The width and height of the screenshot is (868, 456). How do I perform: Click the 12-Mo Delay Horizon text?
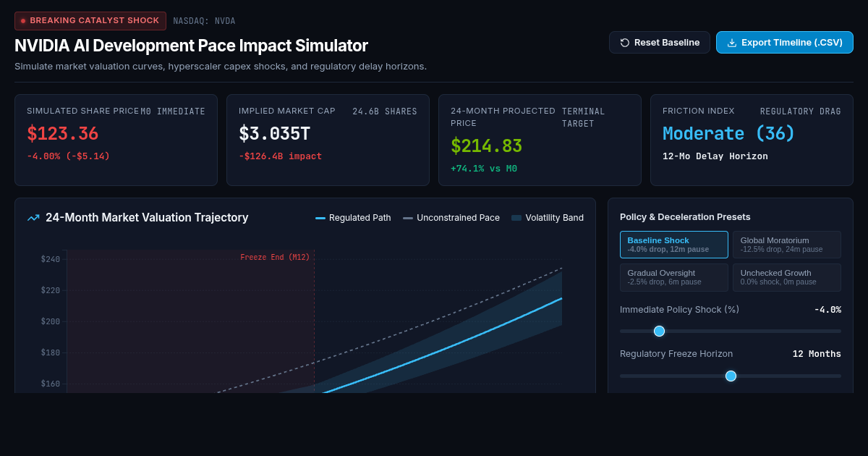715,156
